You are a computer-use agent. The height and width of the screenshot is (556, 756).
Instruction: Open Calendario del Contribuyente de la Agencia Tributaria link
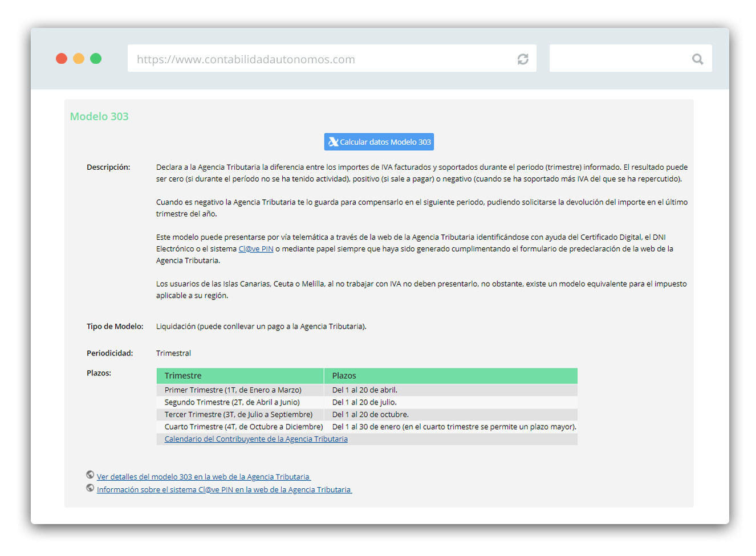tap(256, 439)
